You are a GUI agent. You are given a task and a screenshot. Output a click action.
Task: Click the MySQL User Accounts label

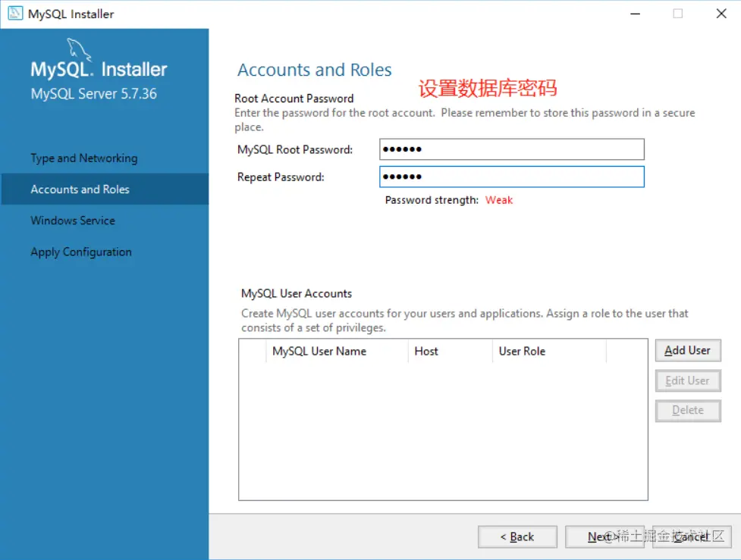pos(297,294)
